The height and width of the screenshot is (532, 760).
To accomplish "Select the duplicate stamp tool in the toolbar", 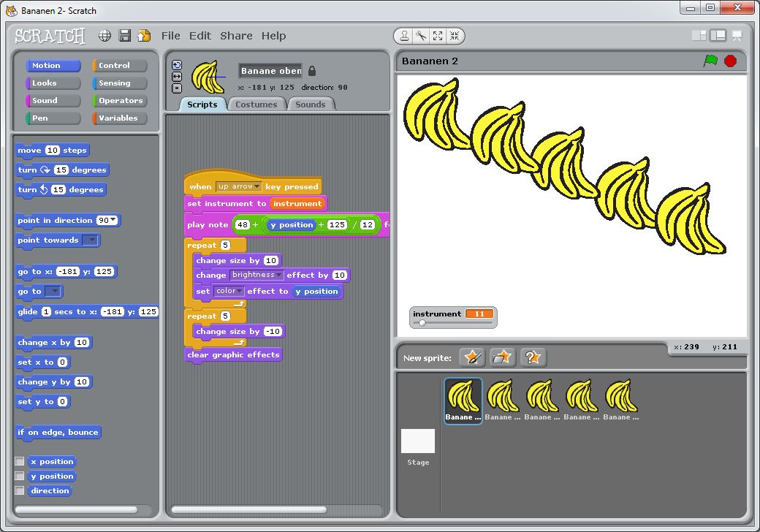I will 403,36.
